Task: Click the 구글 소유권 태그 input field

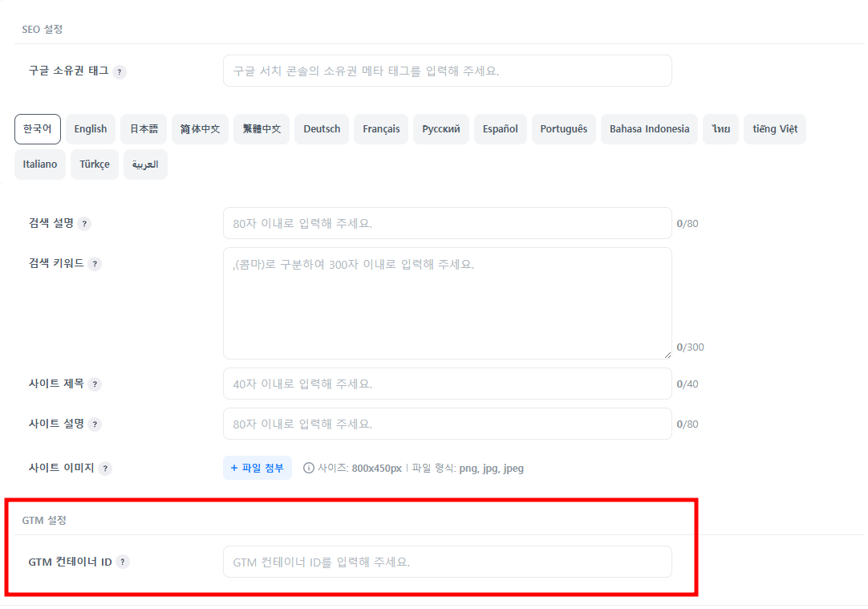Action: pos(447,71)
